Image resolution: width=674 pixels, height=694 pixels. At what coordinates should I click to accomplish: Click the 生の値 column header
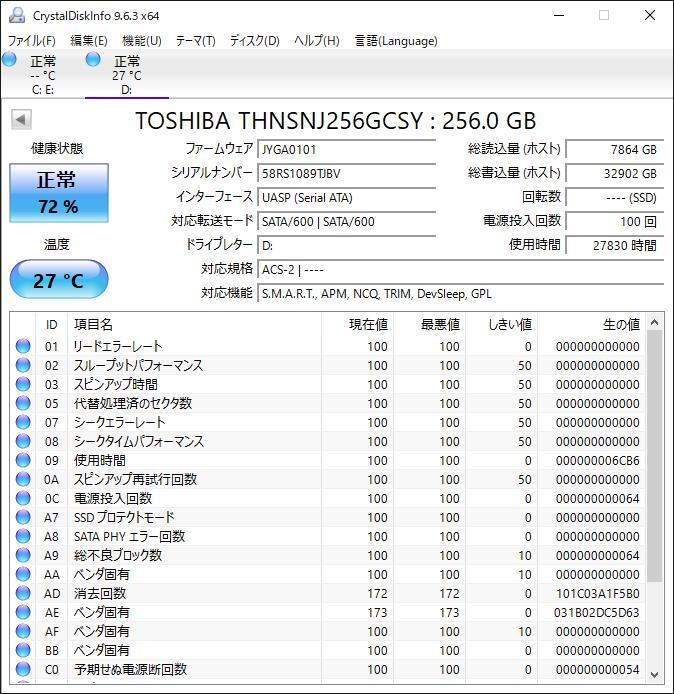click(591, 324)
